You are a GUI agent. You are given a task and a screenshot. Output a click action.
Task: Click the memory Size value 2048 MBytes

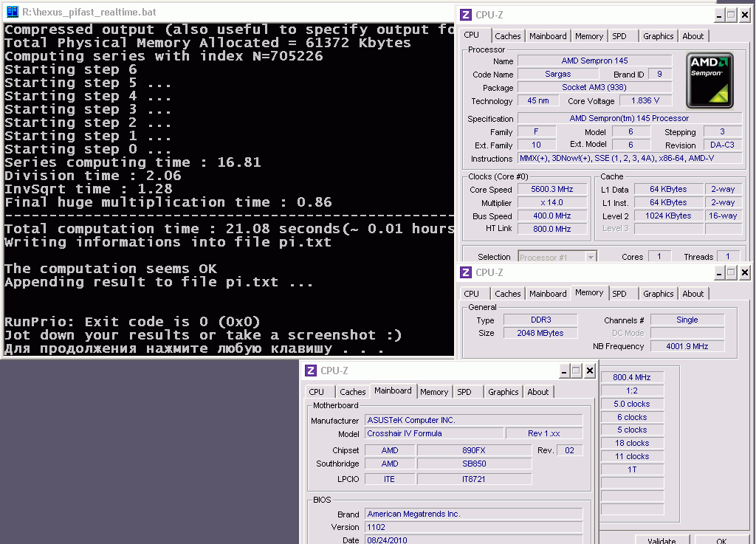[x=540, y=333]
